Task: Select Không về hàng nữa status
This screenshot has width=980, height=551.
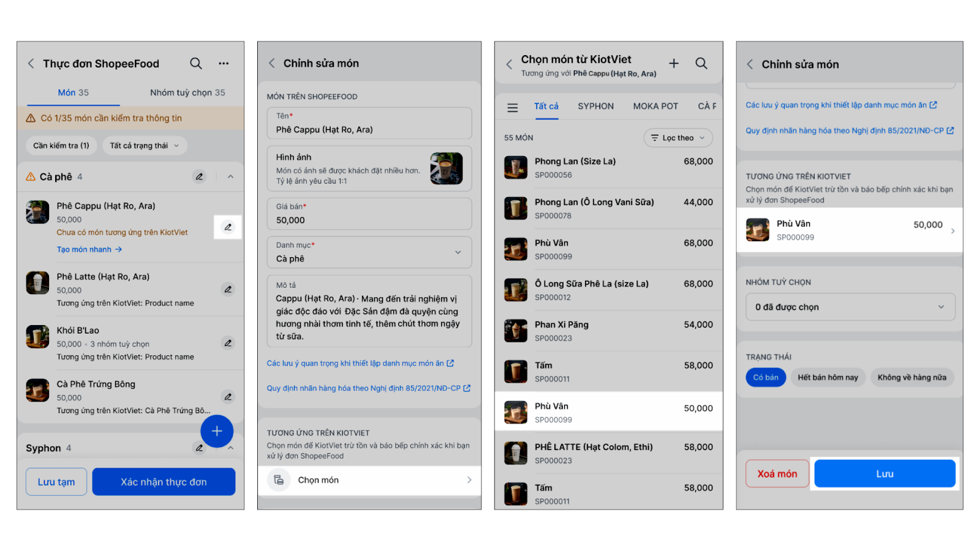Action: click(x=912, y=377)
